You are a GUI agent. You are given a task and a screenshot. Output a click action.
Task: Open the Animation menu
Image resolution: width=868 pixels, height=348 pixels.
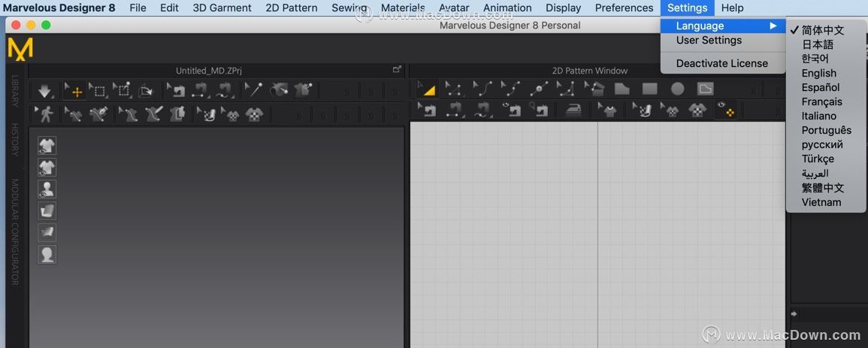(507, 8)
